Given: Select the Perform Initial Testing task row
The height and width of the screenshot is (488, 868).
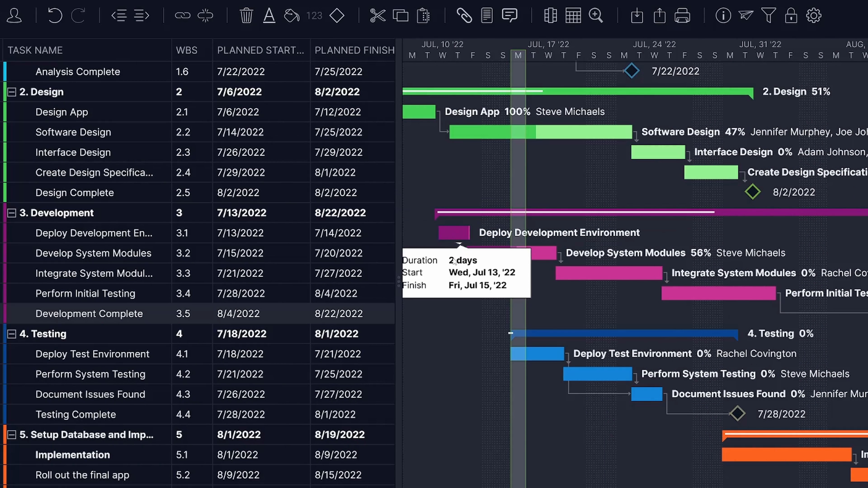Looking at the screenshot, I should pos(85,293).
